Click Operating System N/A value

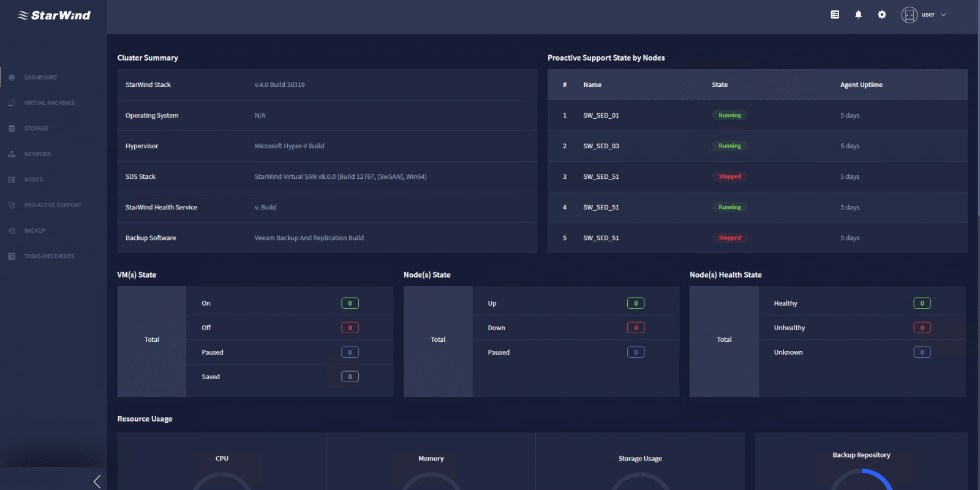tap(260, 115)
